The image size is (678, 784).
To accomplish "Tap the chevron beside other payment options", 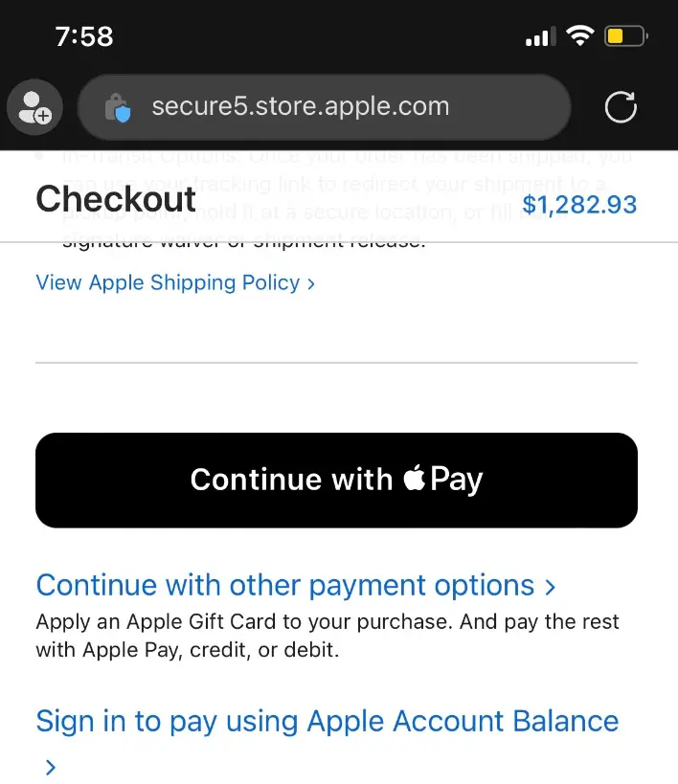I will coord(550,586).
